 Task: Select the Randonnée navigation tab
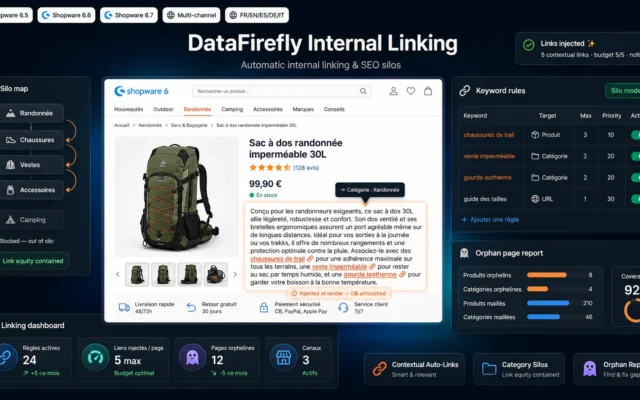coord(197,109)
